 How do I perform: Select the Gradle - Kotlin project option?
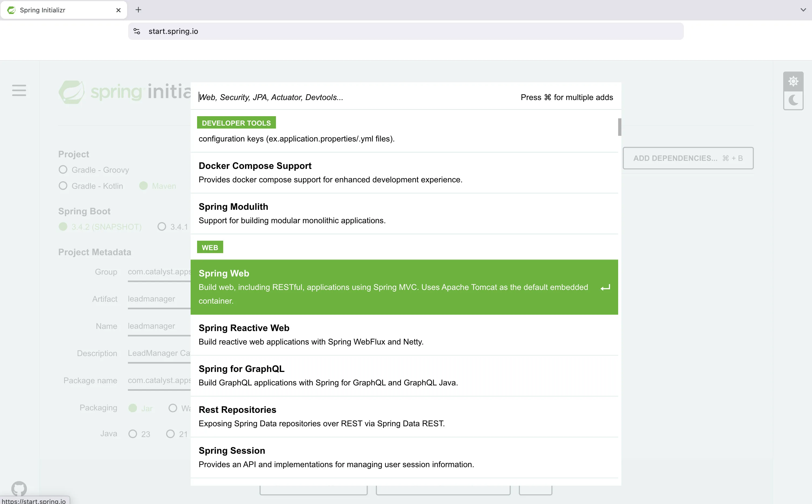pyautogui.click(x=63, y=186)
